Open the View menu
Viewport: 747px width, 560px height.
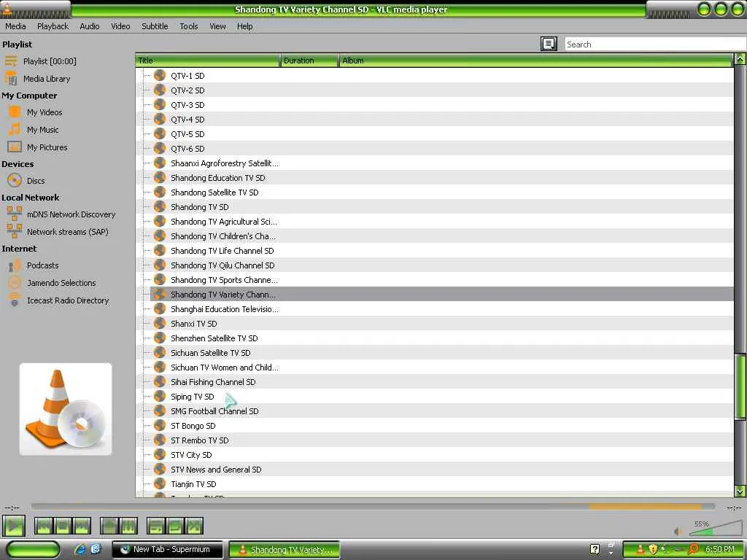click(x=217, y=26)
